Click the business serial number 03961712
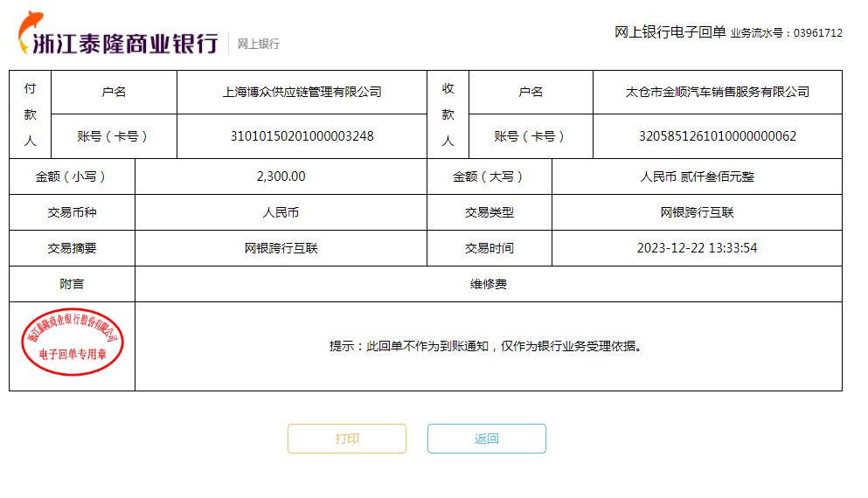This screenshot has width=868, height=498. click(817, 33)
